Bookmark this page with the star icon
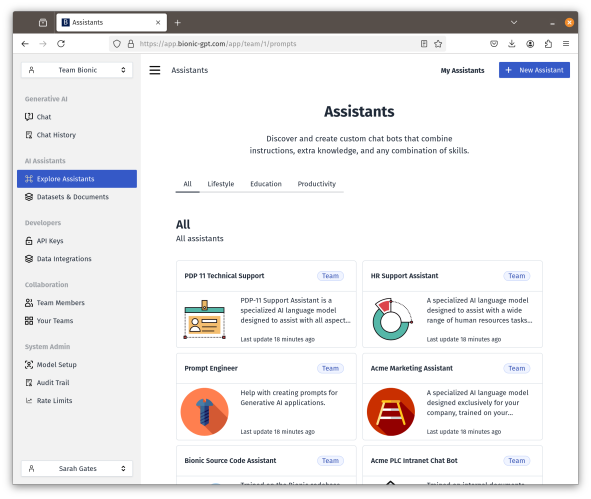 click(438, 44)
